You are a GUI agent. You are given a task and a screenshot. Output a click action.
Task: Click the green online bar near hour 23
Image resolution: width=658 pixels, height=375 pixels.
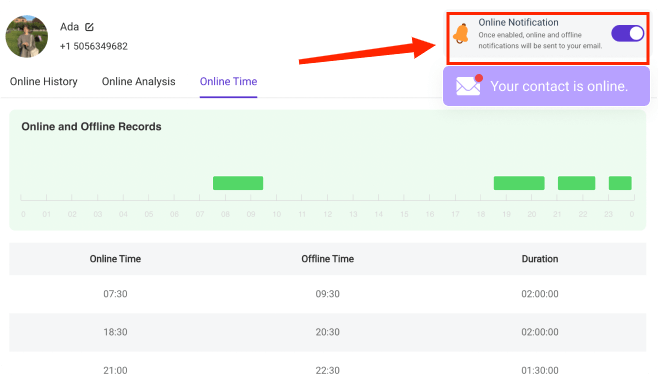pos(620,183)
